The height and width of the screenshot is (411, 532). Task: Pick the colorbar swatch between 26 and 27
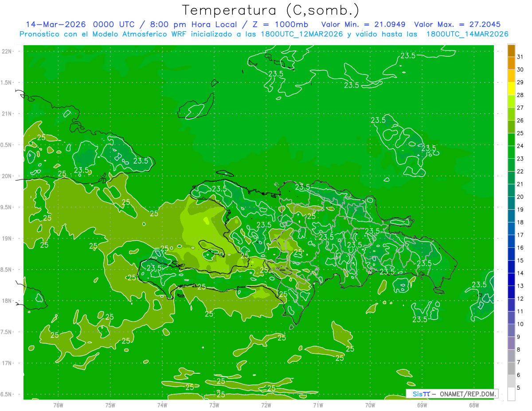pyautogui.click(x=511, y=114)
